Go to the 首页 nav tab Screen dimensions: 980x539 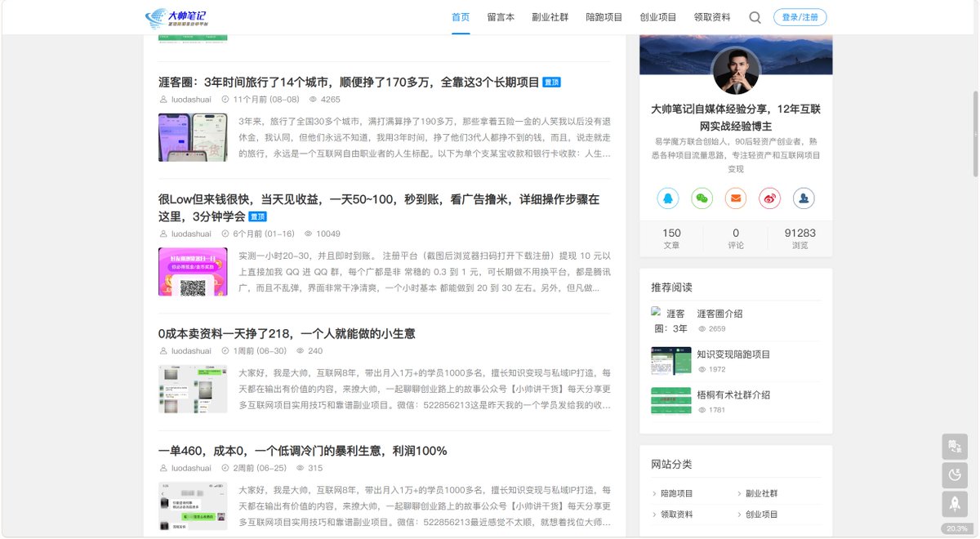pyautogui.click(x=461, y=17)
